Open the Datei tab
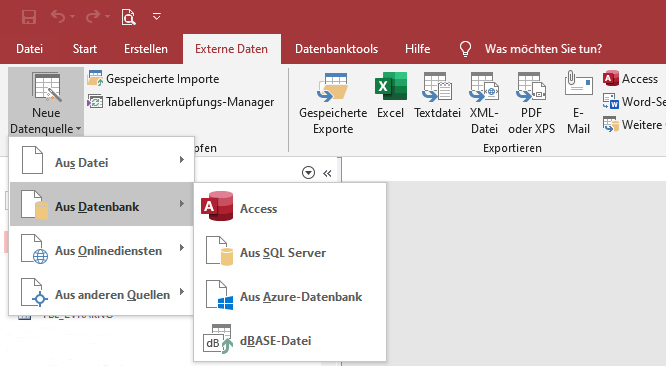 (29, 49)
